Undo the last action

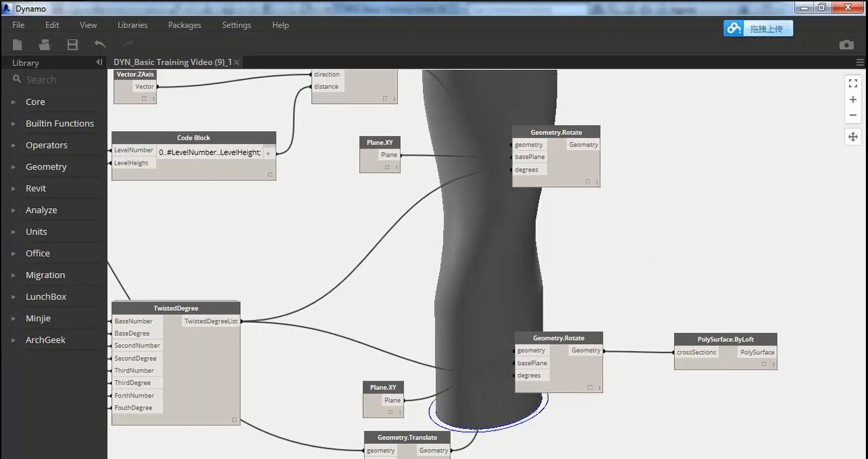100,45
